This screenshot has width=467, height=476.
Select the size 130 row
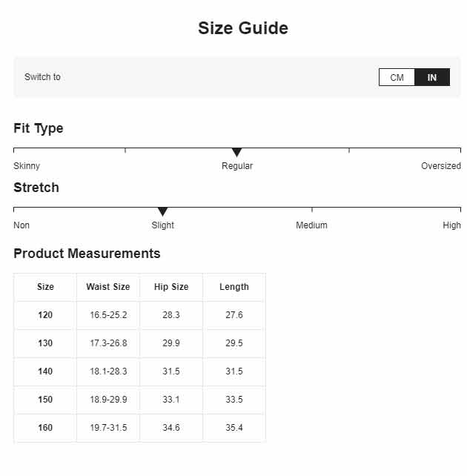tap(139, 343)
